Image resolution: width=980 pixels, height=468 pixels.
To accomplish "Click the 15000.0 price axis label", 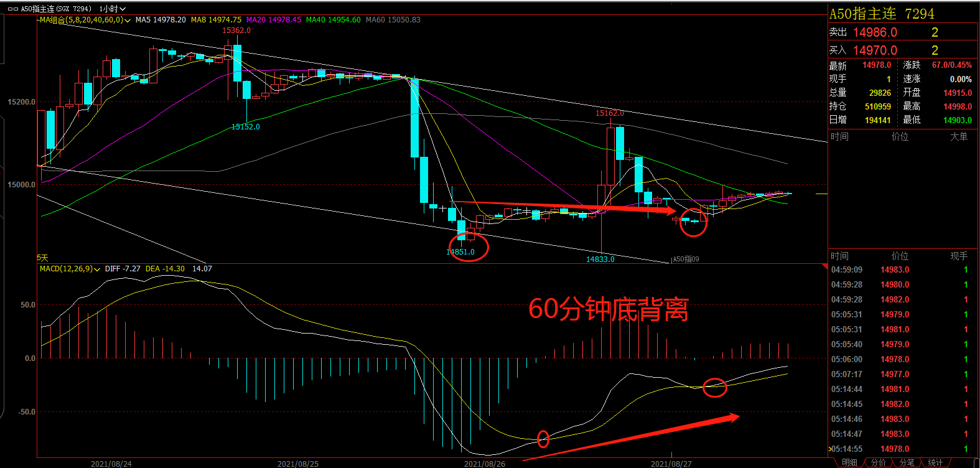I will click(21, 185).
